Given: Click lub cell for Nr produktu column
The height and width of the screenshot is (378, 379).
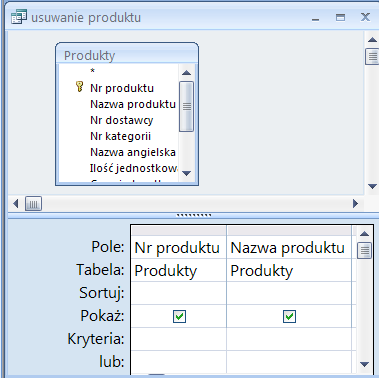Looking at the screenshot, I should [179, 362].
